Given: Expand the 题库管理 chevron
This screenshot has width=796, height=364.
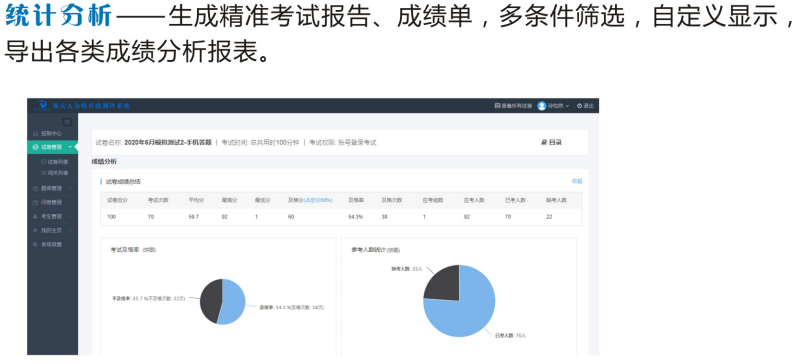Looking at the screenshot, I should (x=70, y=189).
